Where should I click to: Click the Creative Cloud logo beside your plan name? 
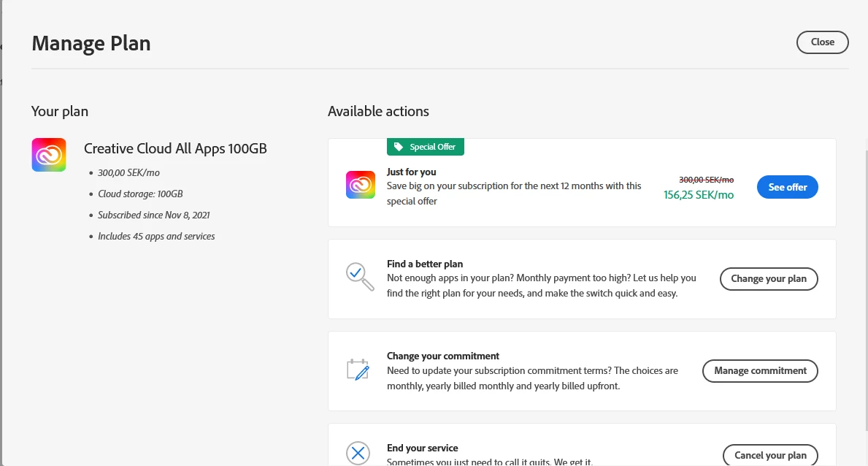(x=49, y=155)
